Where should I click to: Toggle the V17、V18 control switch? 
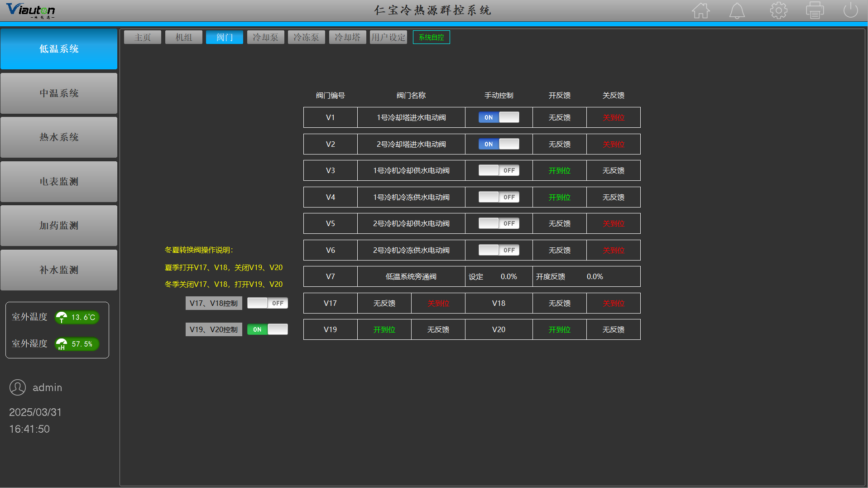coord(267,303)
